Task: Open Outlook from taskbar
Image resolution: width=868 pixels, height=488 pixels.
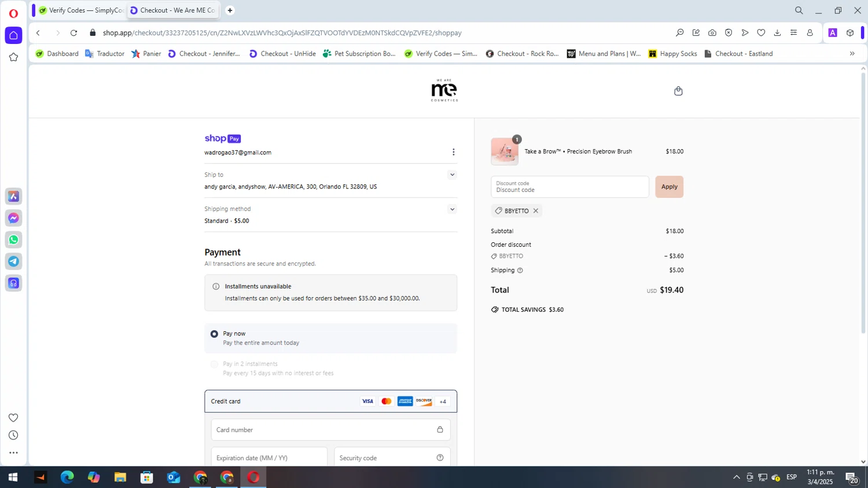Action: click(174, 478)
